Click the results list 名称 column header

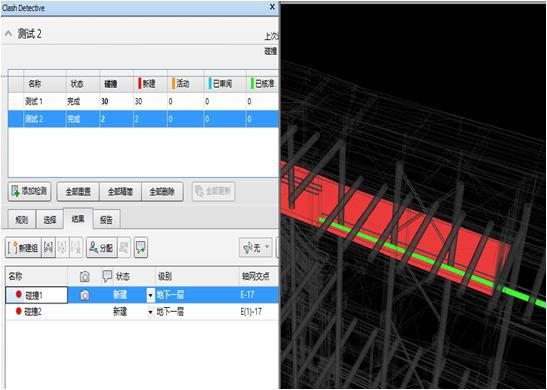click(x=15, y=277)
